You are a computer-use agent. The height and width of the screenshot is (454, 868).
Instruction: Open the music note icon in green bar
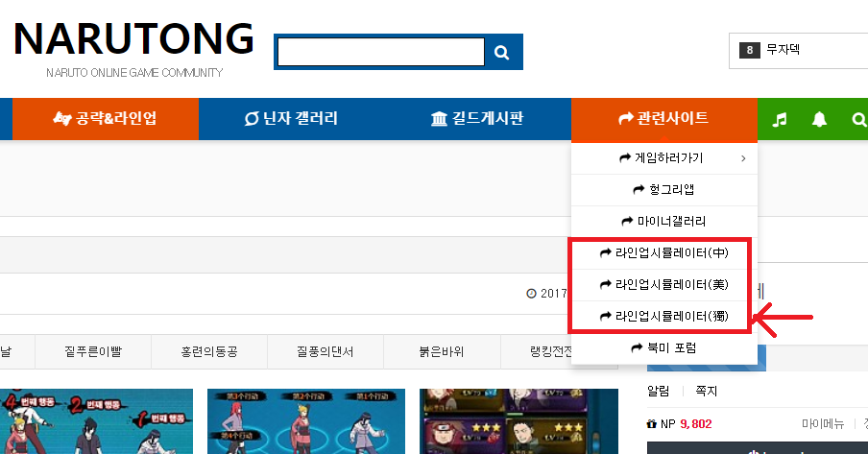[780, 119]
